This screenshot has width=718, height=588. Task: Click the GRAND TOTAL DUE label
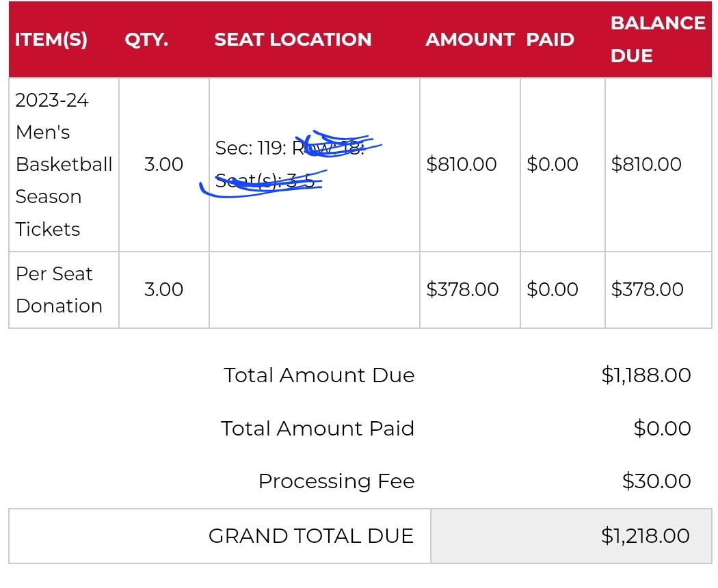311,536
